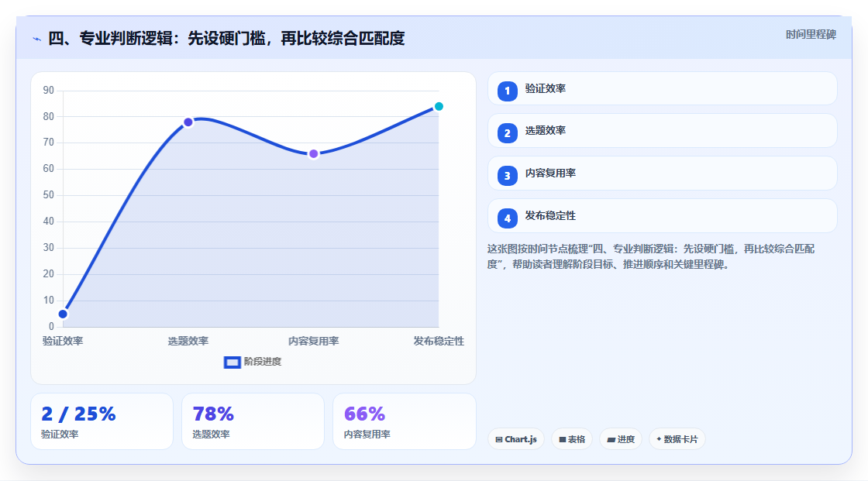Screen dimensions: 868x481
Task: Click the x-axis label 选题效率
Action: (x=188, y=341)
